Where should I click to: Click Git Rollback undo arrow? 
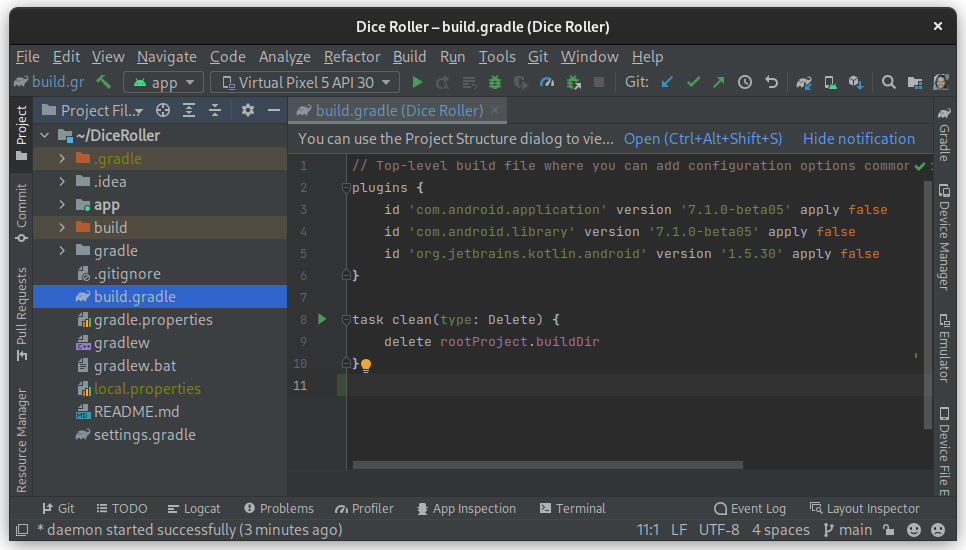click(x=771, y=82)
